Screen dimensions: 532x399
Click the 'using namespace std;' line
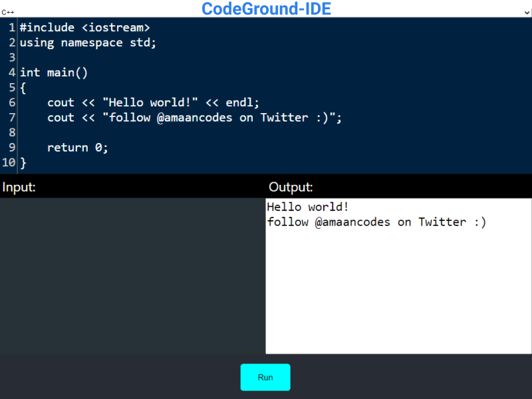(88, 43)
